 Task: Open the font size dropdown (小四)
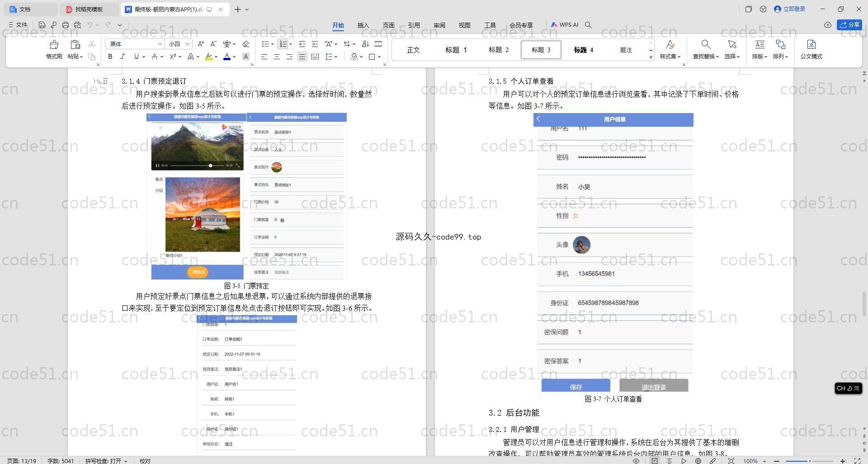pos(188,44)
